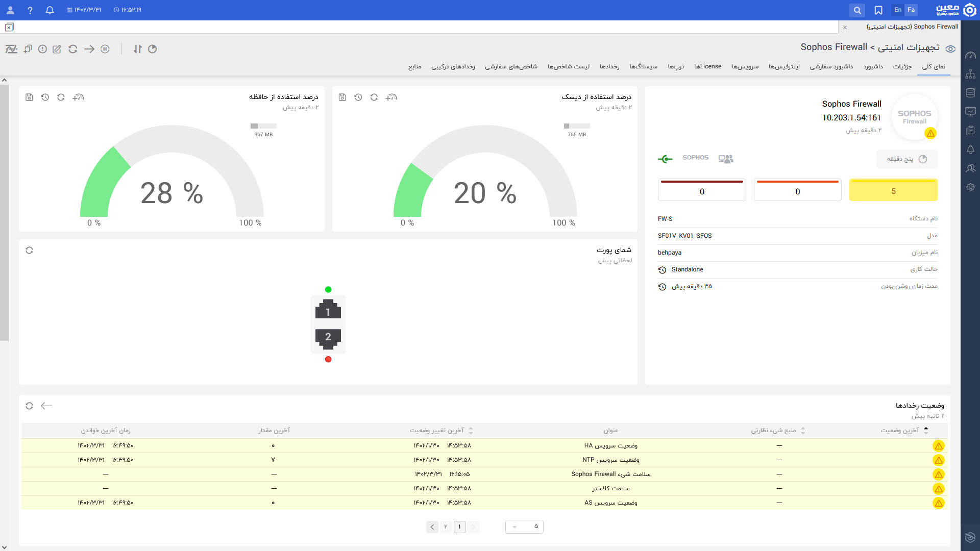Click the green connection status icon
Image resolution: width=980 pixels, height=551 pixels.
click(665, 159)
